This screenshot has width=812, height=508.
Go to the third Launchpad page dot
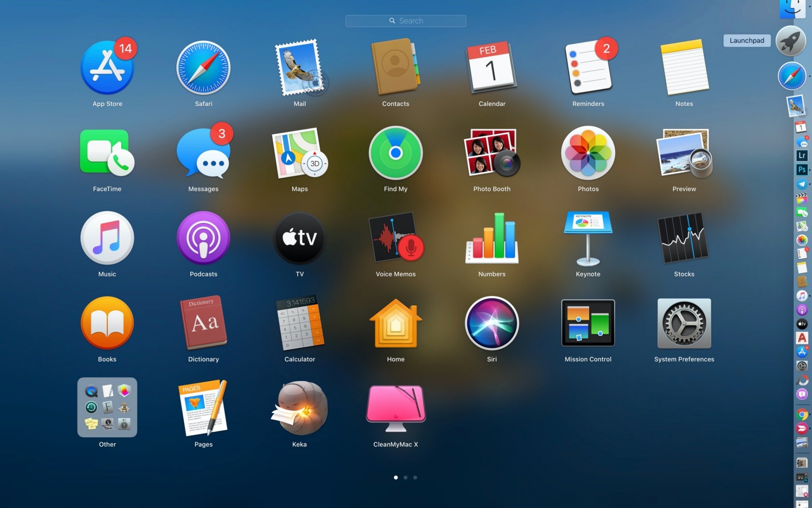point(415,478)
